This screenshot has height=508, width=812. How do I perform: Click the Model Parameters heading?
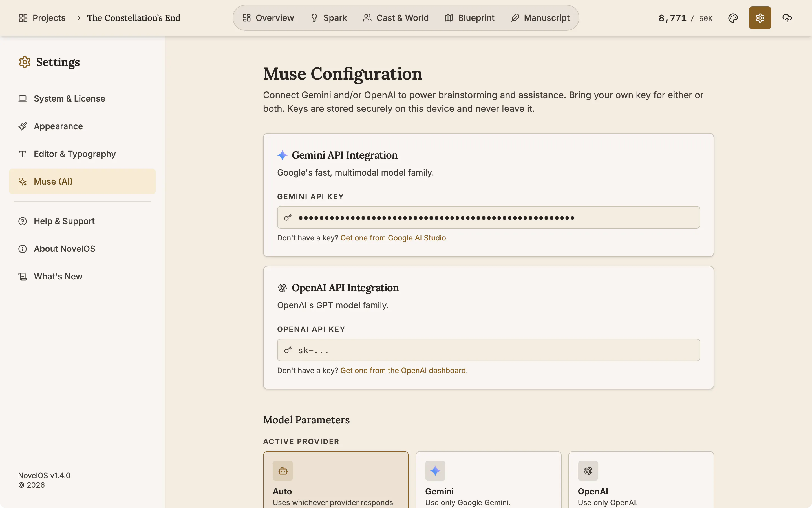(x=306, y=420)
